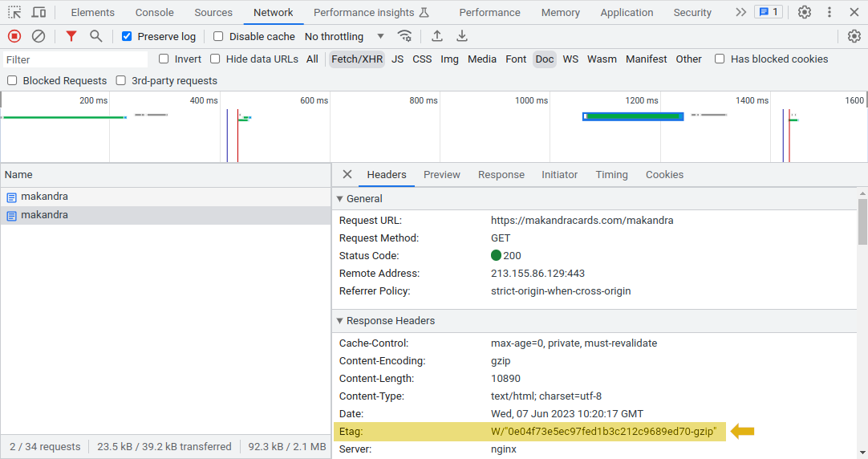Check the Hide data URLs option
This screenshot has width=868, height=459.
tap(215, 59)
